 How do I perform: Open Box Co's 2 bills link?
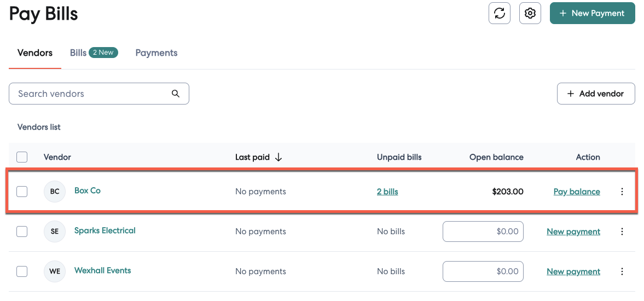coord(387,192)
